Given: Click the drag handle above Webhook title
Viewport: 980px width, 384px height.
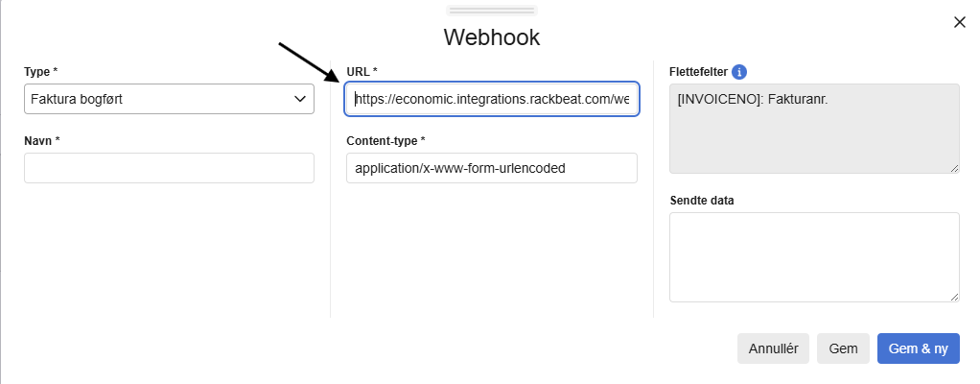Looking at the screenshot, I should pyautogui.click(x=492, y=11).
